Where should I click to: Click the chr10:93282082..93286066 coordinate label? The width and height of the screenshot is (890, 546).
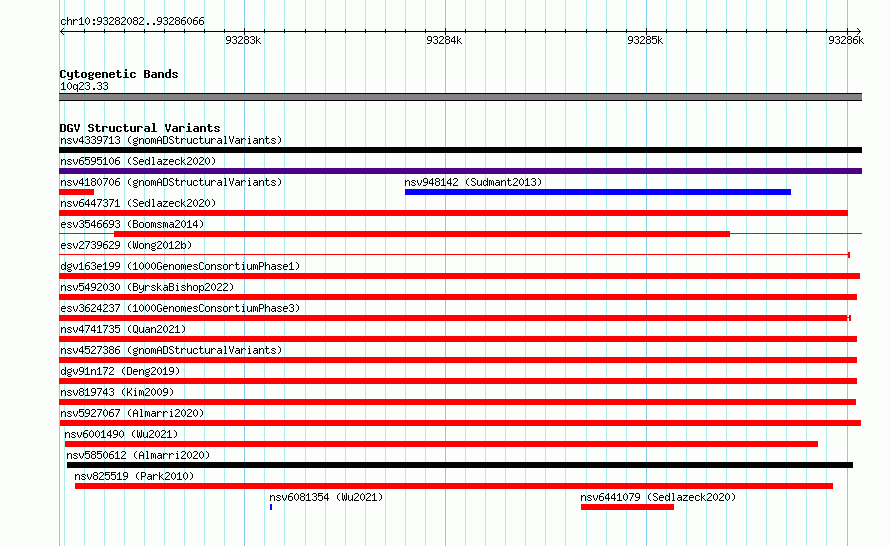tap(132, 21)
